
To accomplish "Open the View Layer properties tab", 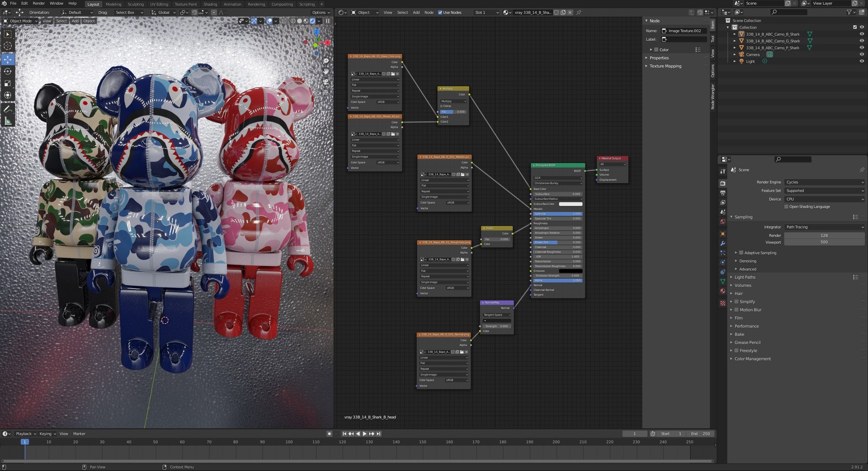I will point(723,202).
